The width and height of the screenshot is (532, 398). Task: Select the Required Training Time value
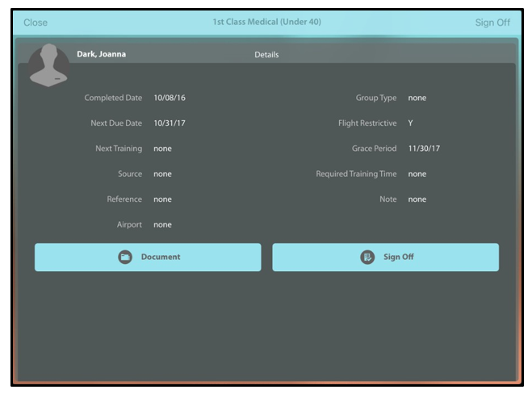click(417, 174)
